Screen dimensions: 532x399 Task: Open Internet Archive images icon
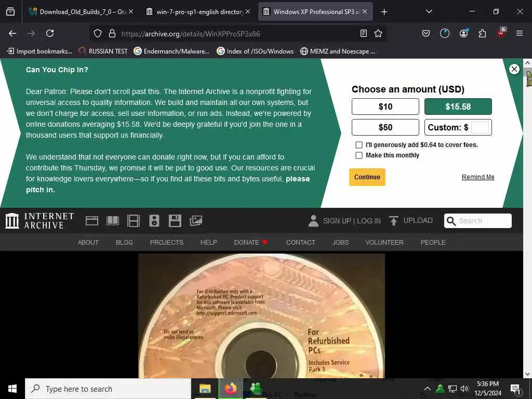pos(196,221)
